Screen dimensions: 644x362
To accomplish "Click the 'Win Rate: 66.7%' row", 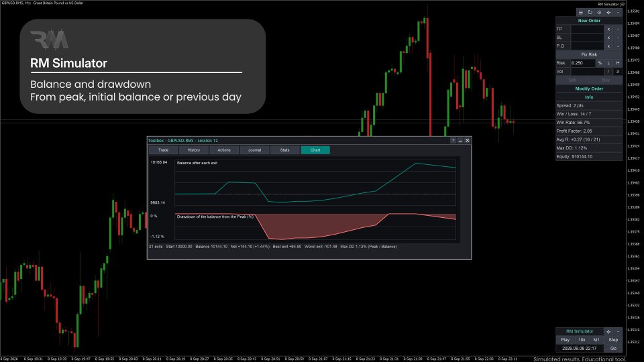I will point(589,123).
